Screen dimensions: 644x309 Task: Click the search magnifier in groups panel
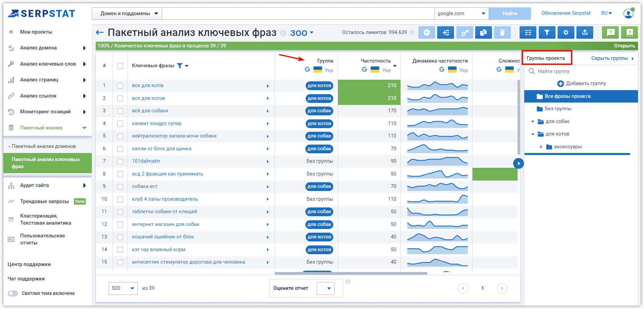532,71
